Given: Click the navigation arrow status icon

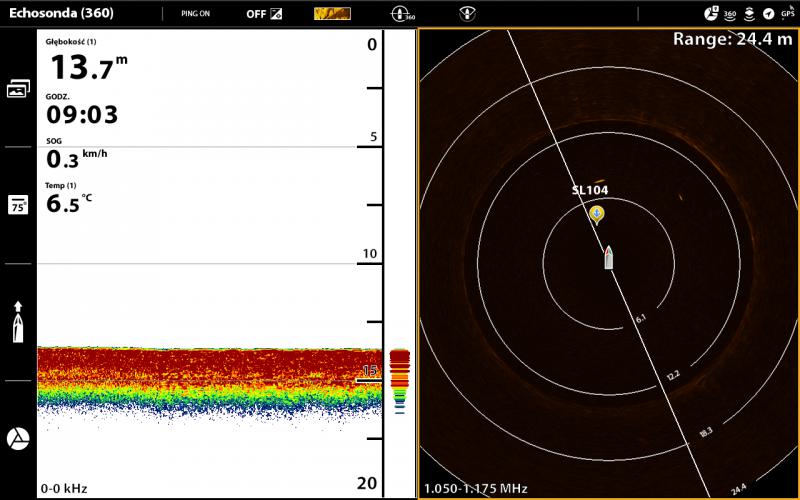Looking at the screenshot, I should [768, 14].
